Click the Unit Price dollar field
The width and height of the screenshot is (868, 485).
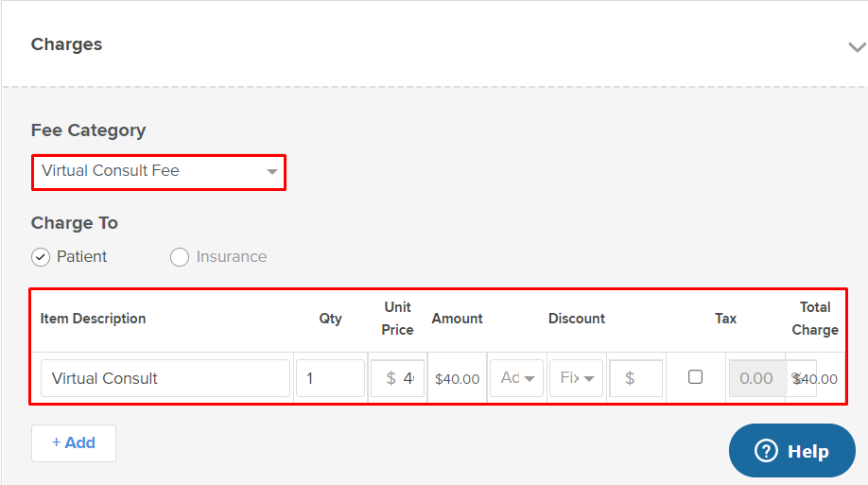(x=397, y=378)
